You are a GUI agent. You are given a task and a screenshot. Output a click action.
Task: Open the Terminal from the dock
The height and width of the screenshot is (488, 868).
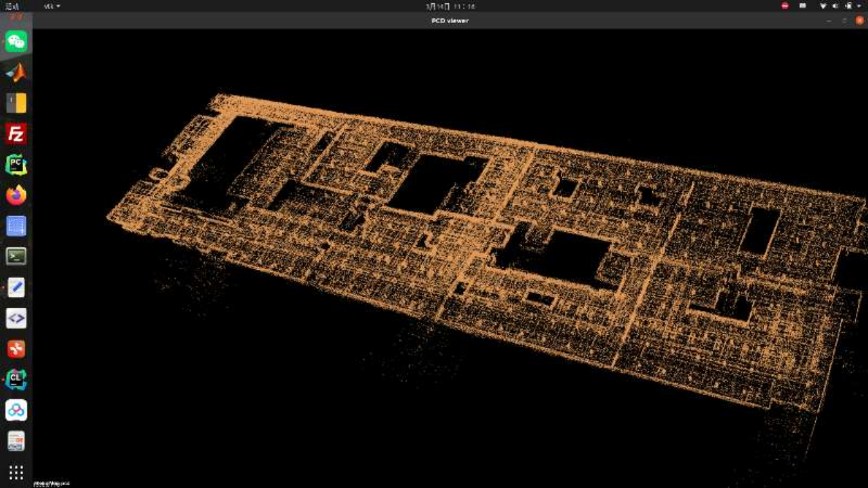point(16,256)
